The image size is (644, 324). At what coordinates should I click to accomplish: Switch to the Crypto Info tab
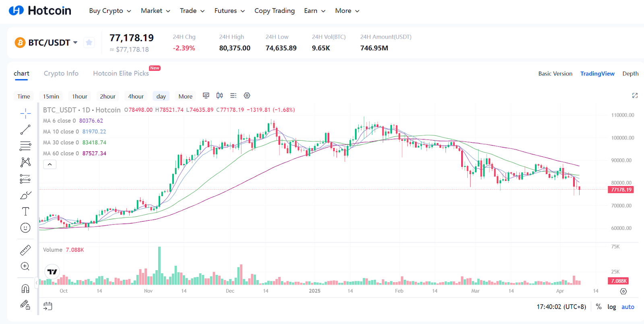click(61, 74)
